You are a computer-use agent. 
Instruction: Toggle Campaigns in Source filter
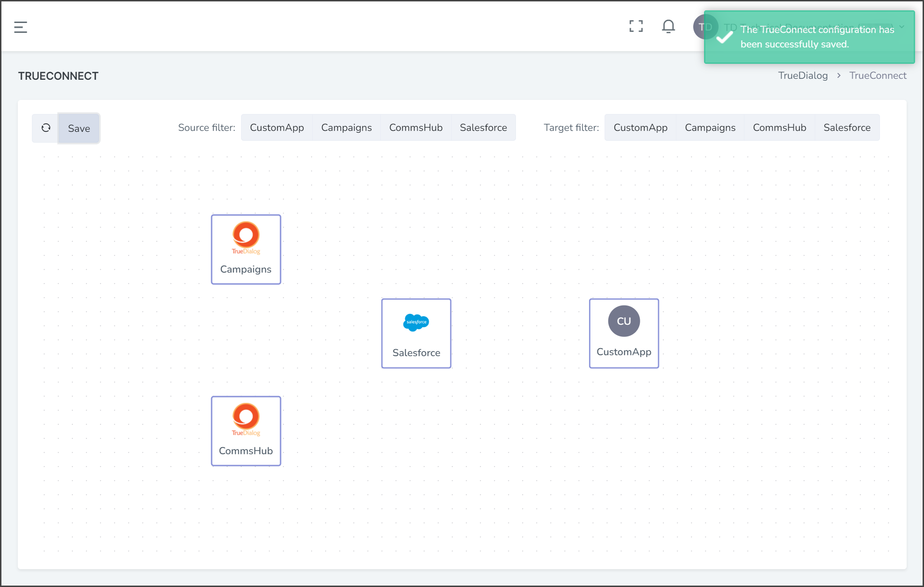coord(347,128)
